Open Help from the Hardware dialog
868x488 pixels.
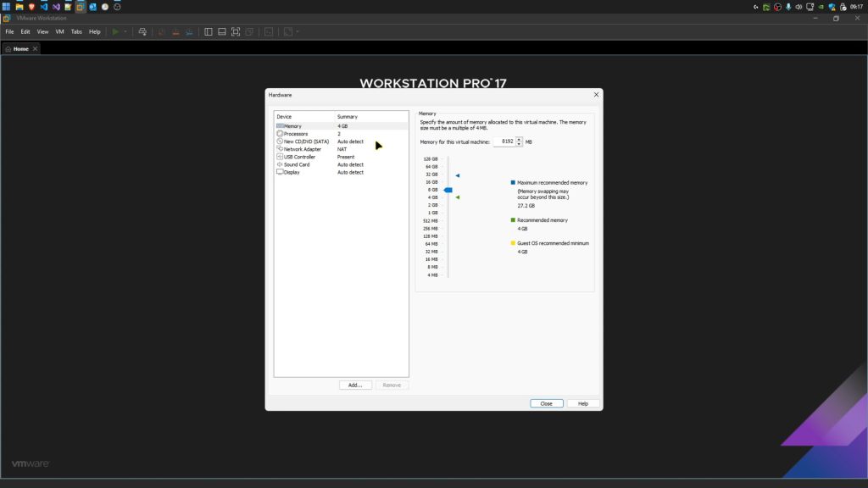[582, 403]
